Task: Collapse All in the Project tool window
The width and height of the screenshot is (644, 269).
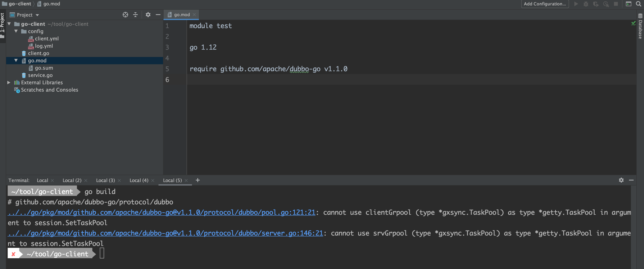Action: coord(135,15)
